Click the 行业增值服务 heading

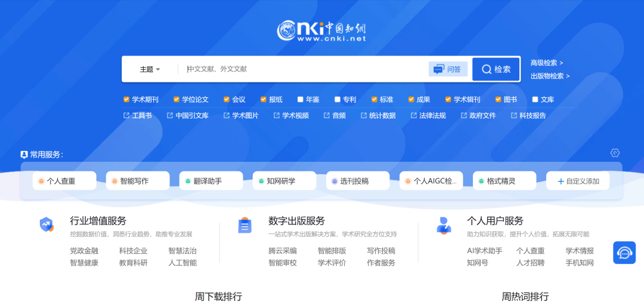(98, 221)
